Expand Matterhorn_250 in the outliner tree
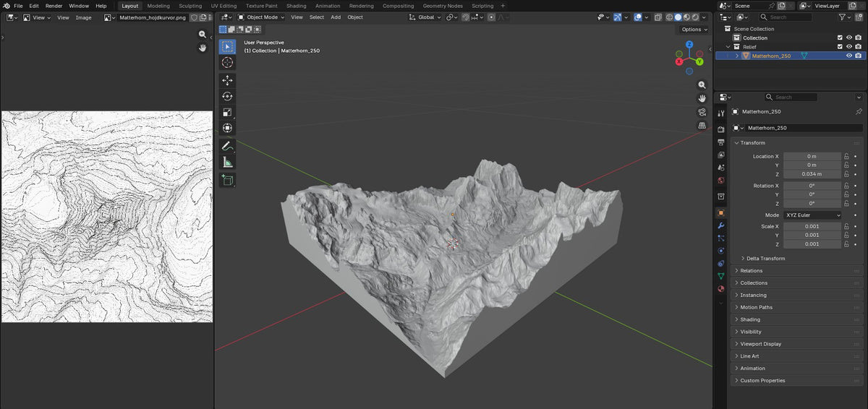The image size is (868, 409). tap(737, 56)
